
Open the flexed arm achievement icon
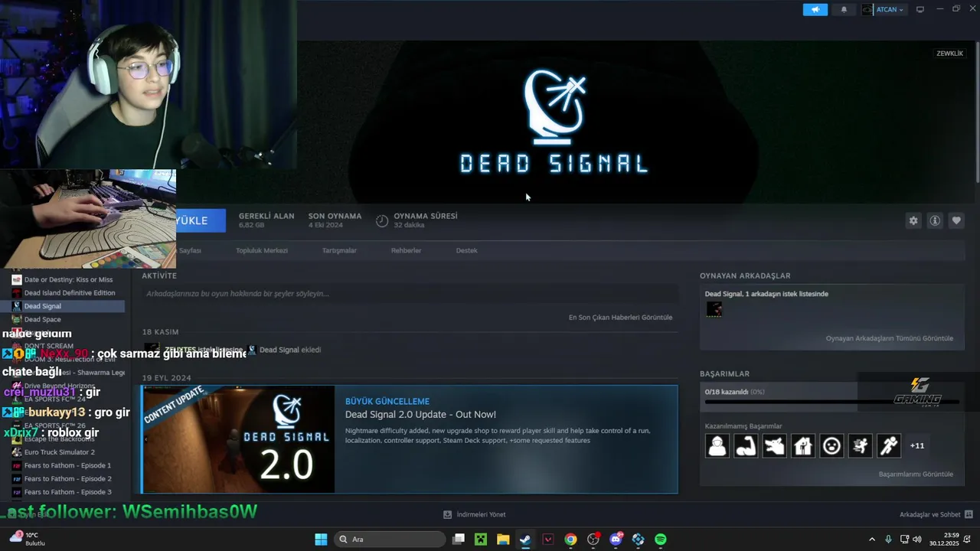(746, 445)
